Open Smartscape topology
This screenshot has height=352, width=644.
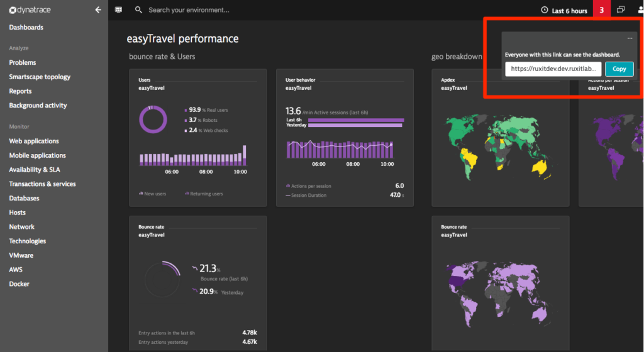(40, 77)
